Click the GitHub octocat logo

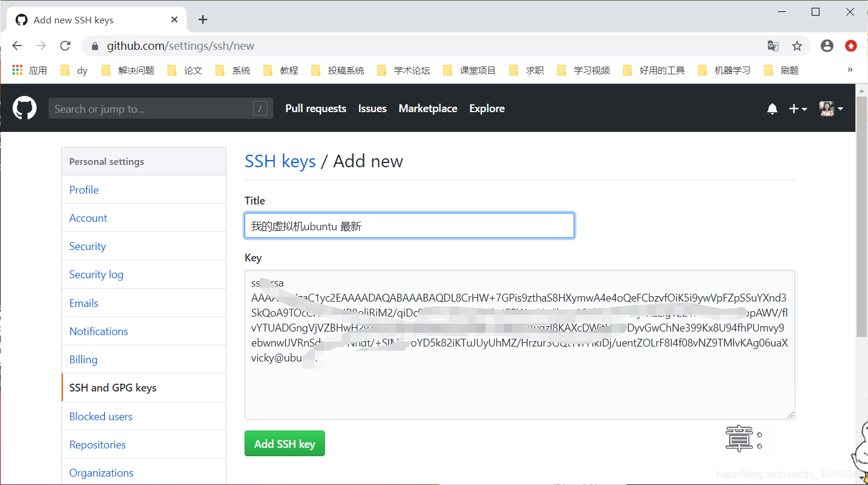tap(25, 109)
